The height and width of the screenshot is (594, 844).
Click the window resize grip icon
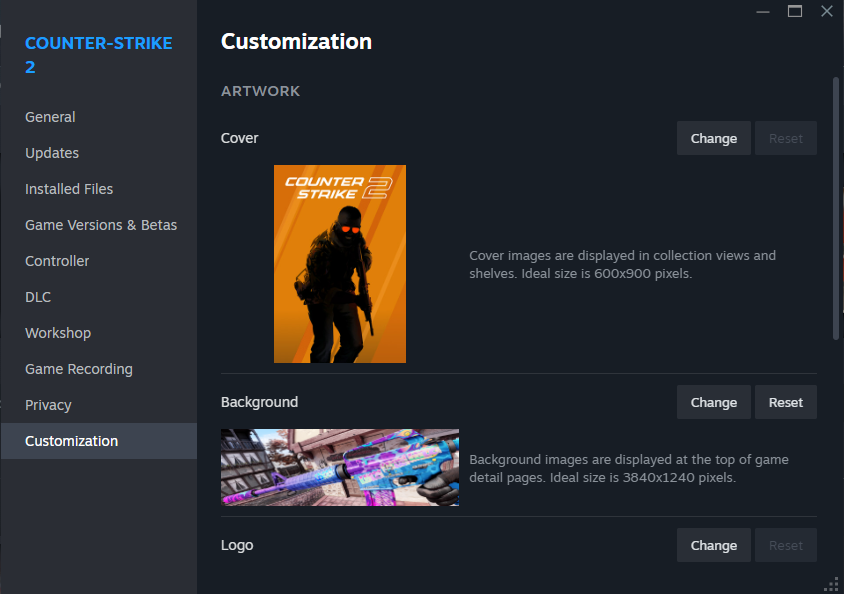click(832, 585)
